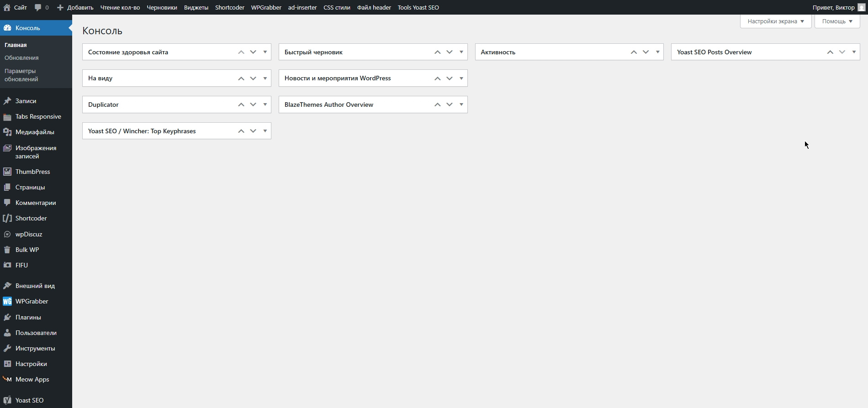
Task: Open the Обновления submenu link
Action: coord(21,58)
